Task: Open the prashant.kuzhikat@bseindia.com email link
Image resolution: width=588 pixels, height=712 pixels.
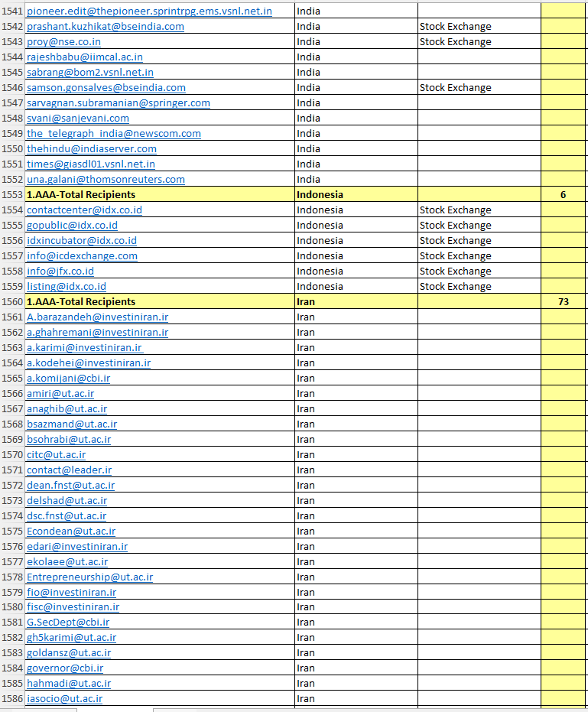Action: [x=106, y=26]
